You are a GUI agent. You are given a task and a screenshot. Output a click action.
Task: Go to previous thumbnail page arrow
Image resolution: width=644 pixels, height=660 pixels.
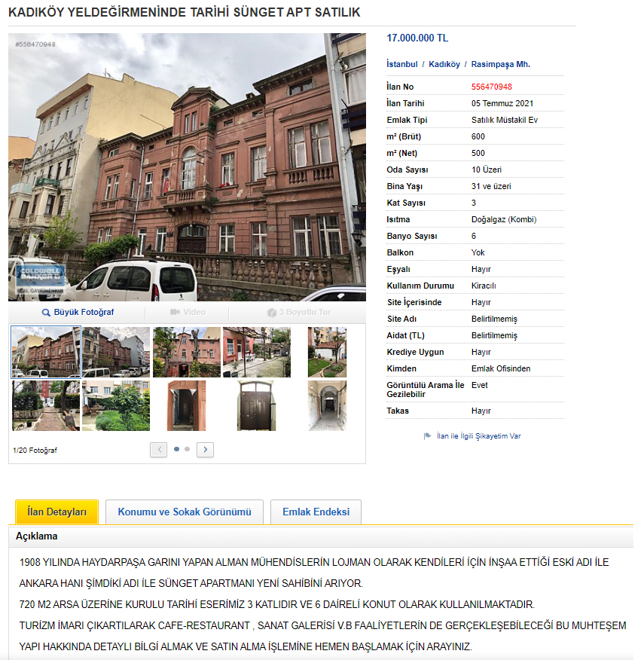[x=158, y=450]
